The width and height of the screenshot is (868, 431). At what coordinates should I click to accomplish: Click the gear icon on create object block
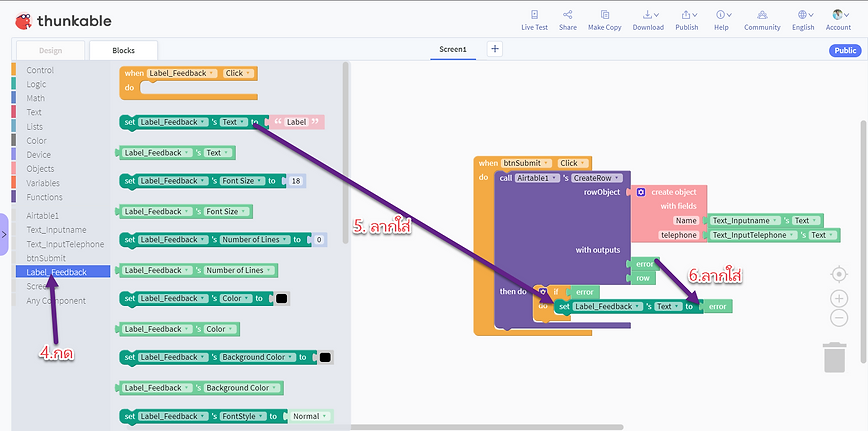pyautogui.click(x=641, y=192)
